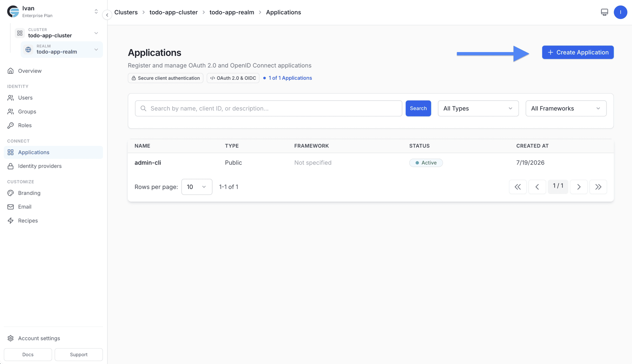Jump to the last page with double-right arrows
Image resolution: width=632 pixels, height=364 pixels.
tap(598, 187)
